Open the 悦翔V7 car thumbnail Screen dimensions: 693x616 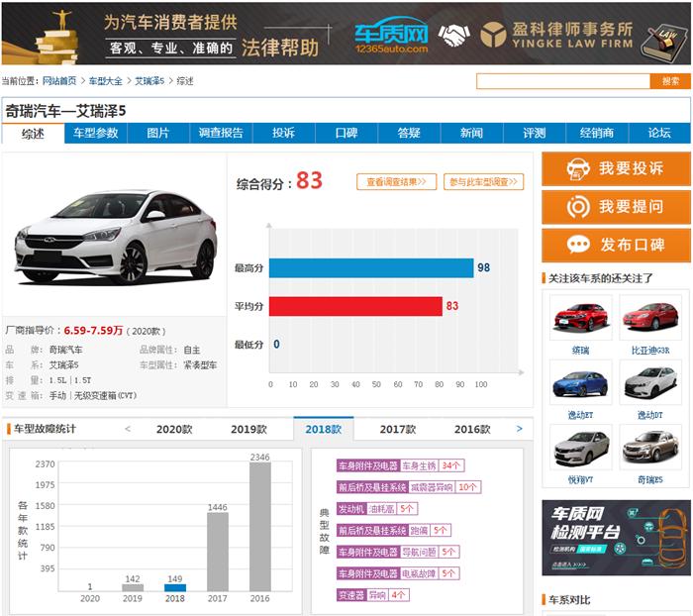581,447
